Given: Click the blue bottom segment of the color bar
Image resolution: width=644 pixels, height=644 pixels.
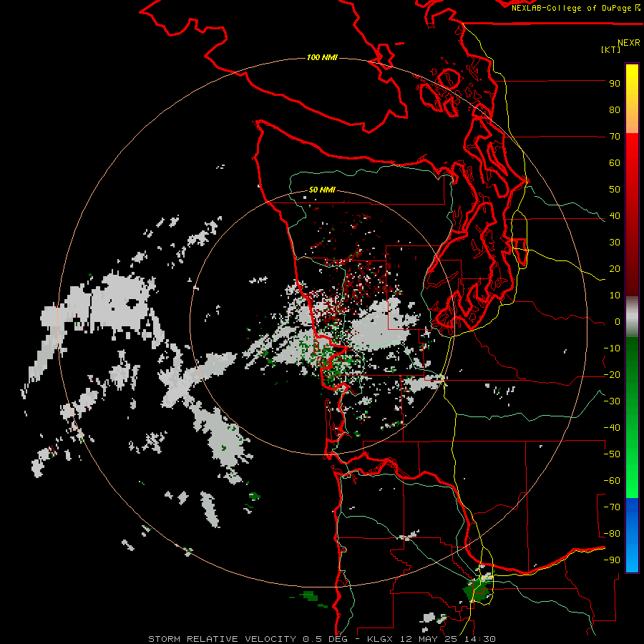Looking at the screenshot, I should [x=632, y=535].
